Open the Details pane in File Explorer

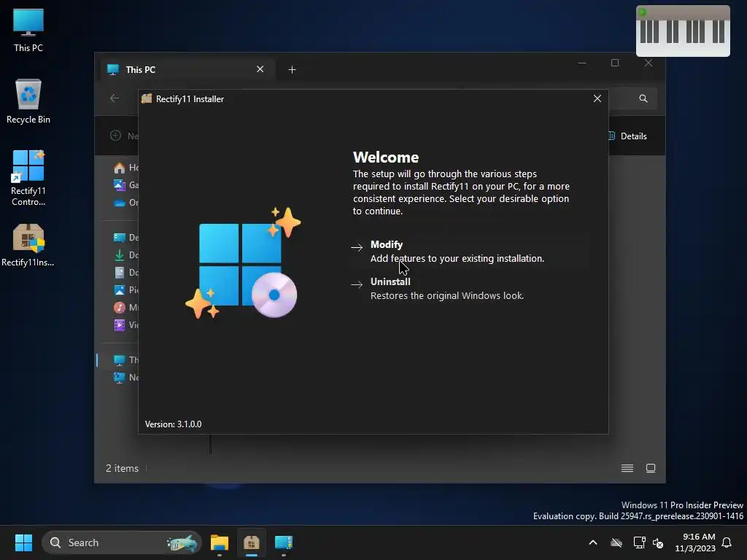(x=628, y=136)
